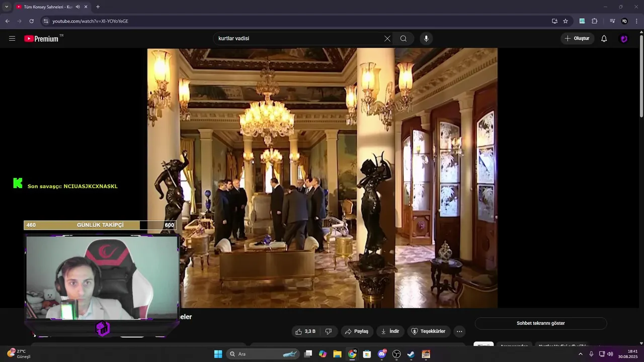Click the install/cast icon in address bar

pos(554,21)
